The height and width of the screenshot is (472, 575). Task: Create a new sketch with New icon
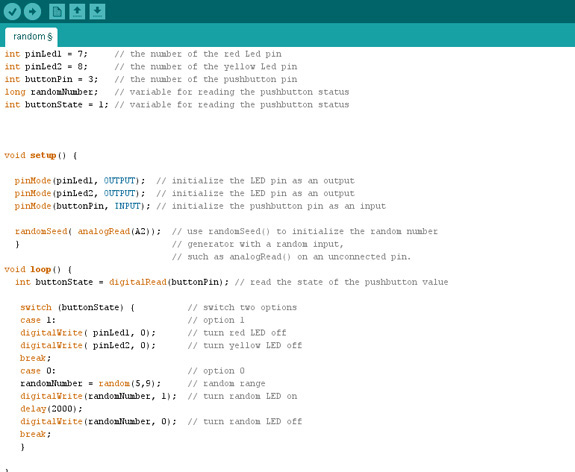pos(57,12)
